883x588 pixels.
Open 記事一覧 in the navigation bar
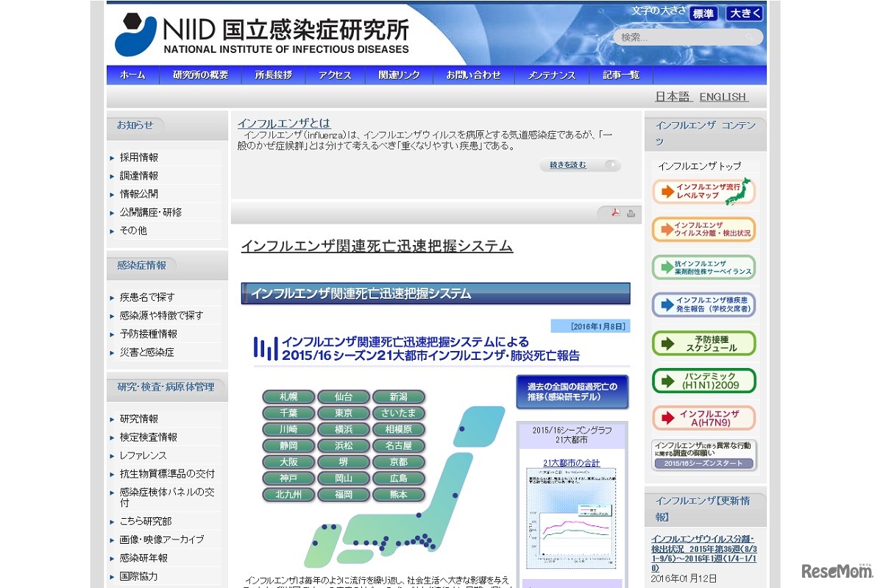(621, 75)
